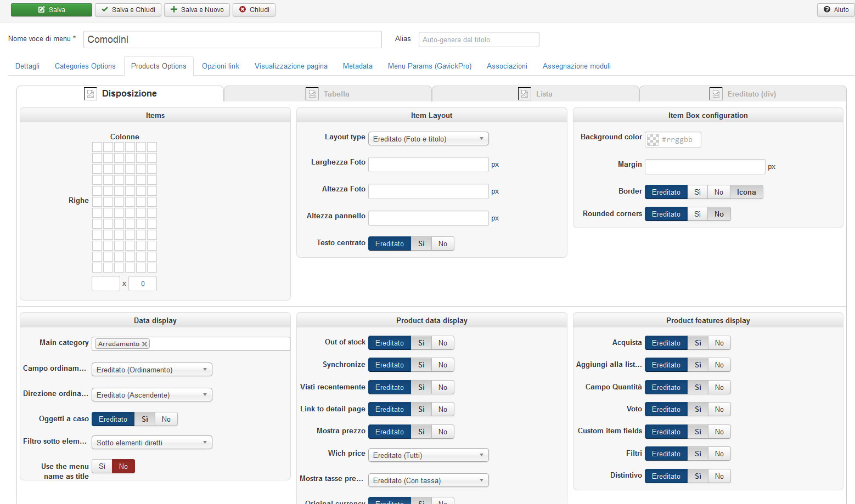Remove the Arredamento tag with its x
Screen dimensions: 855x504
pyautogui.click(x=145, y=344)
